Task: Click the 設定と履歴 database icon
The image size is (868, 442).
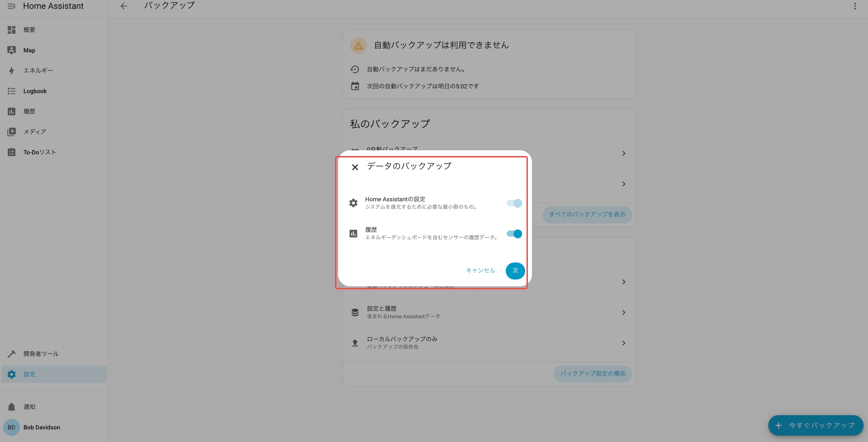Action: pos(355,312)
